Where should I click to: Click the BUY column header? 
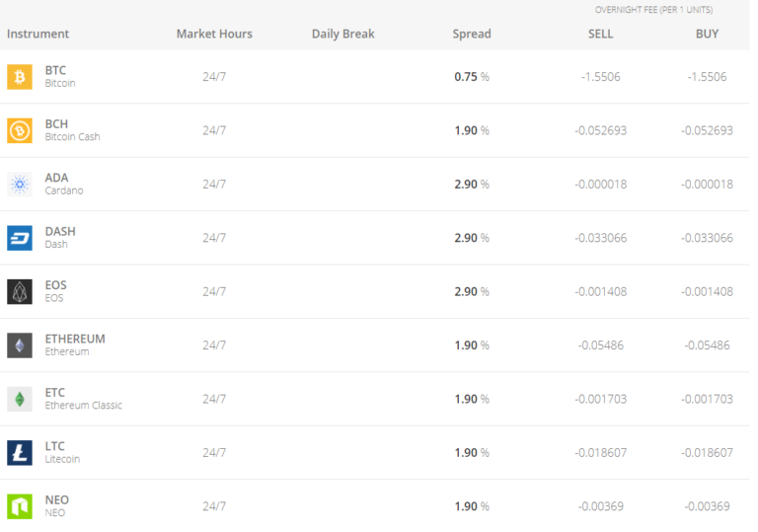707,34
